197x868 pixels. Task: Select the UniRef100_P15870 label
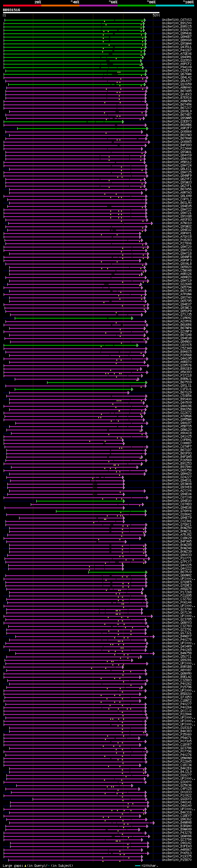[177, 860]
